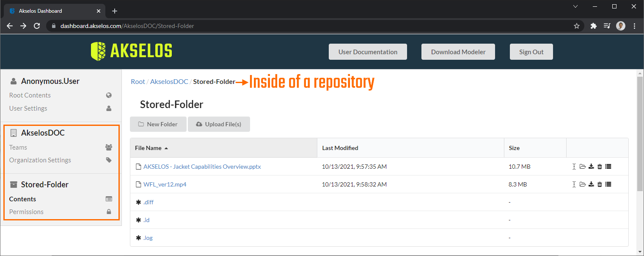
Task: Open the WFL_ver12.mp4 file link
Action: [x=165, y=184]
